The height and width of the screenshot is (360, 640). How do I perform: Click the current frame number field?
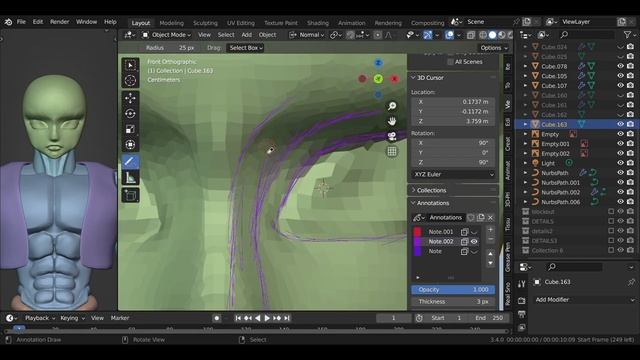(393, 318)
